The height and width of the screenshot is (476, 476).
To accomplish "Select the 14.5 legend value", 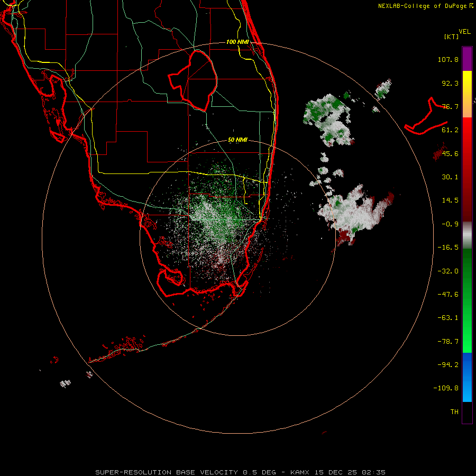I will click(450, 200).
